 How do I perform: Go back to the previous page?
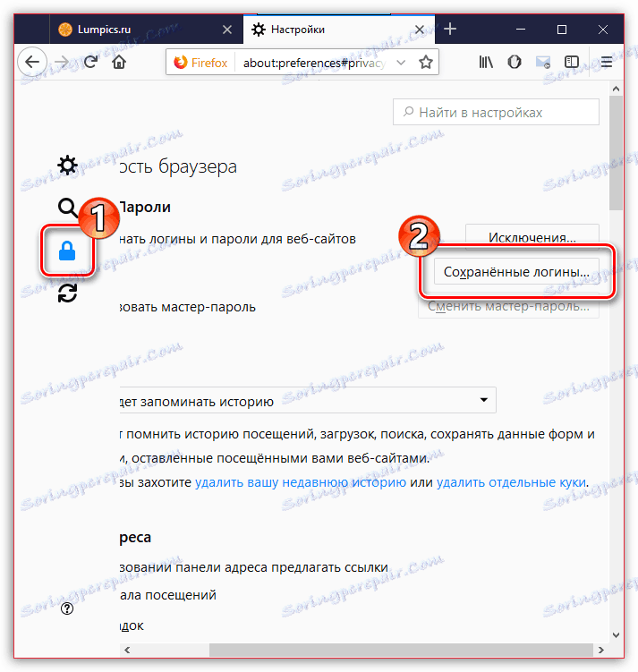pyautogui.click(x=32, y=63)
